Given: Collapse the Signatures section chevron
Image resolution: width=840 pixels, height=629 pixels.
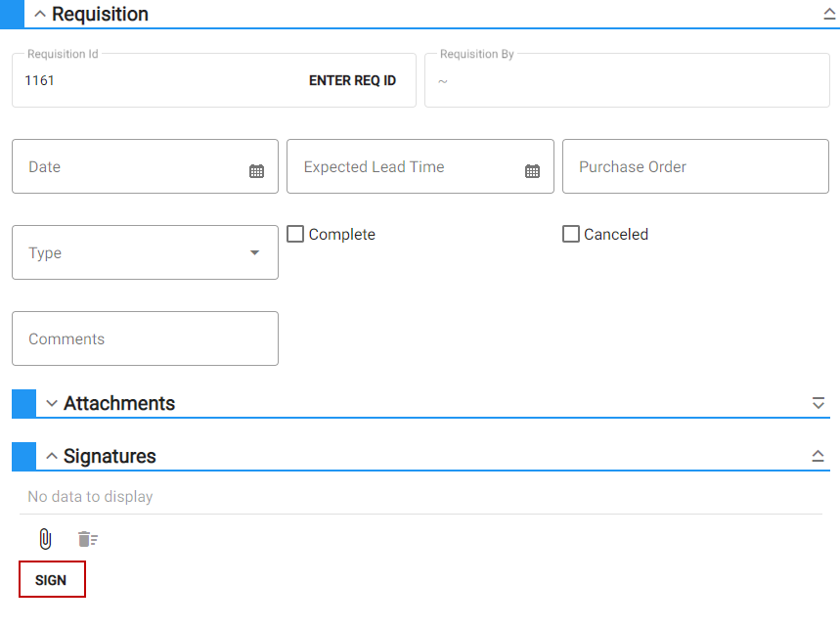Looking at the screenshot, I should 52,456.
